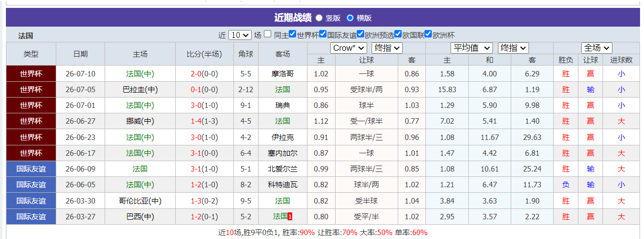Viewport: 644px width, 239px height.
Task: Open the 终指 dropdown next to Crow*
Action: (387, 48)
